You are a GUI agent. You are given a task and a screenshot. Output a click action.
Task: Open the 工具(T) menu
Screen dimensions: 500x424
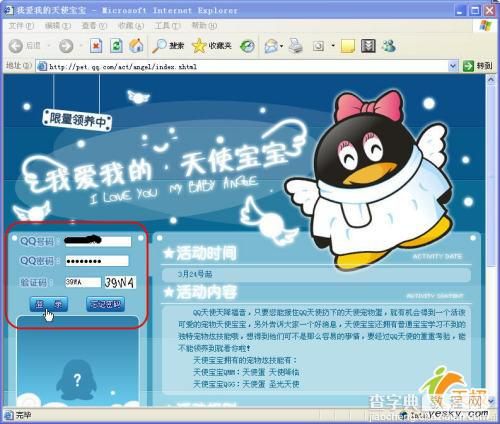(167, 26)
